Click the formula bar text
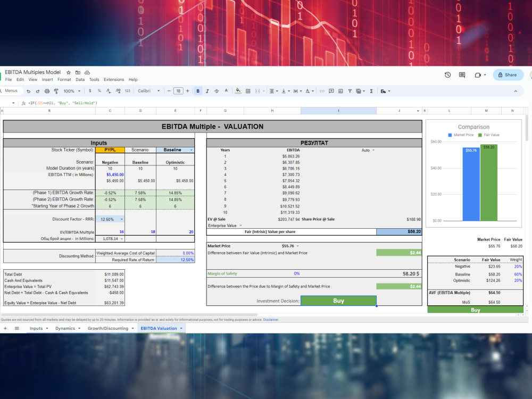 tap(63, 103)
